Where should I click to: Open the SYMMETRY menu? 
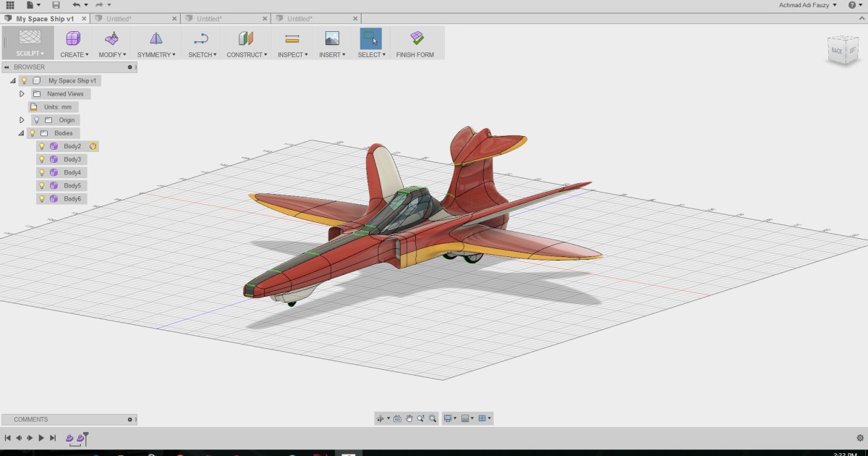156,54
